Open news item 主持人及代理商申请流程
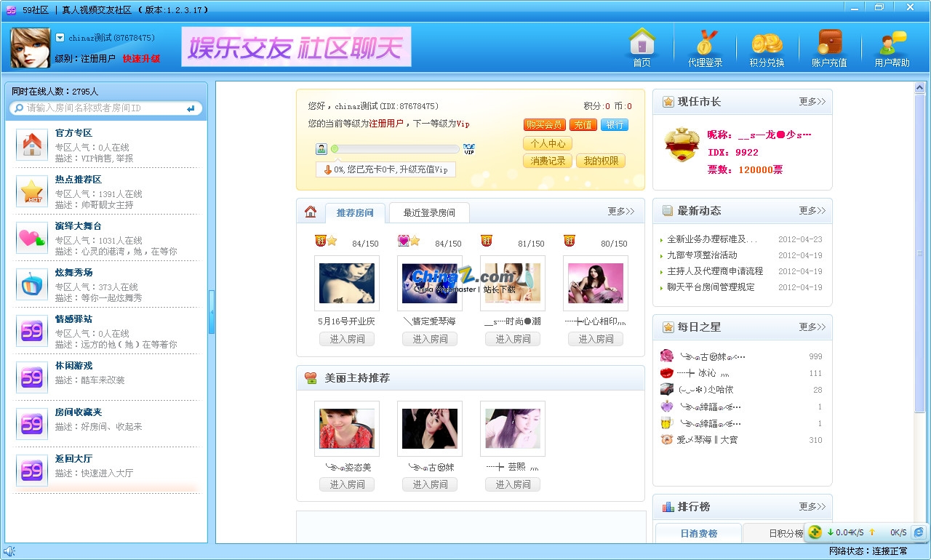The image size is (931, 560). point(715,271)
